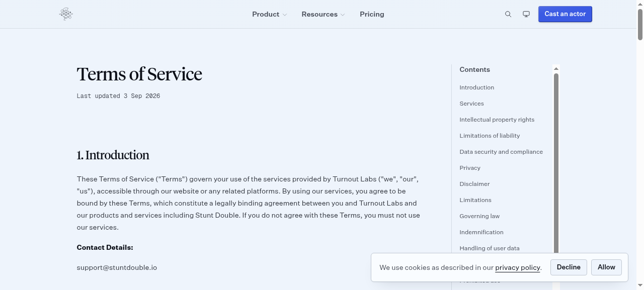Click the page vertical scrollbar thumb
The width and height of the screenshot is (644, 290).
[x=640, y=24]
